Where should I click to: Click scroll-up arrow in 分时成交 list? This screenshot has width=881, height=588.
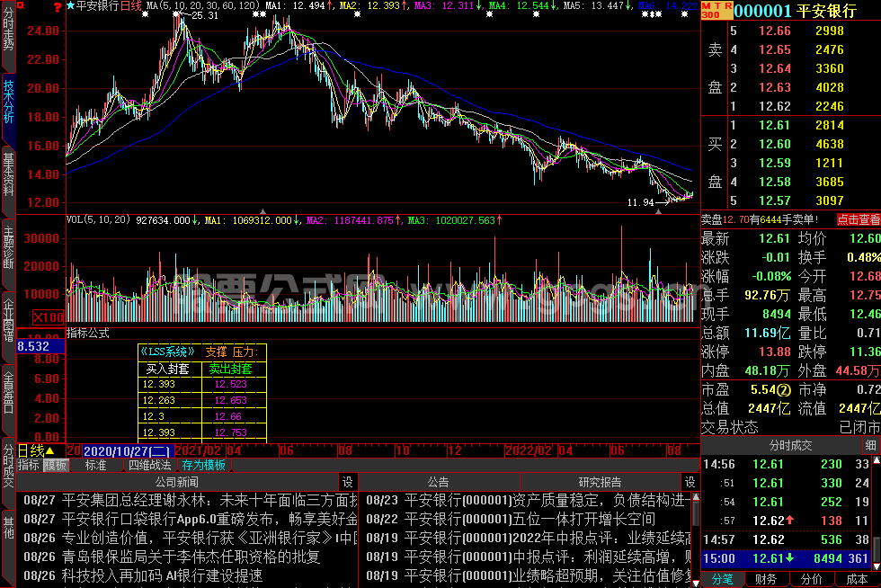[876, 461]
